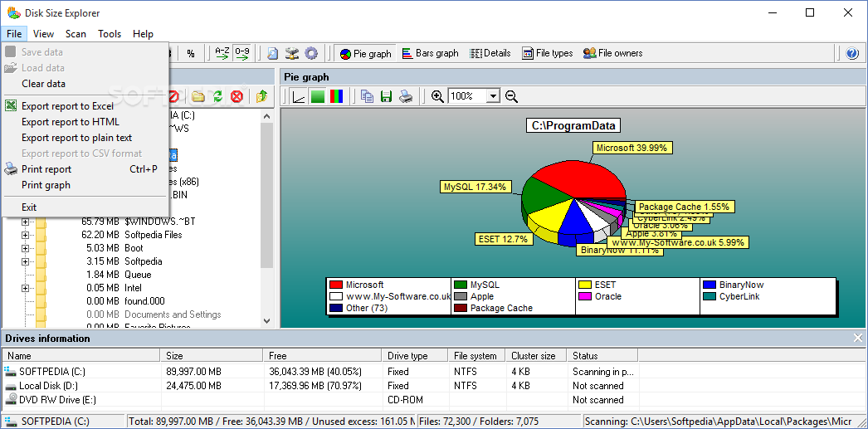Screen dimensions: 868x429
Task: Toggle the red-green-blue colors button
Action: click(336, 96)
